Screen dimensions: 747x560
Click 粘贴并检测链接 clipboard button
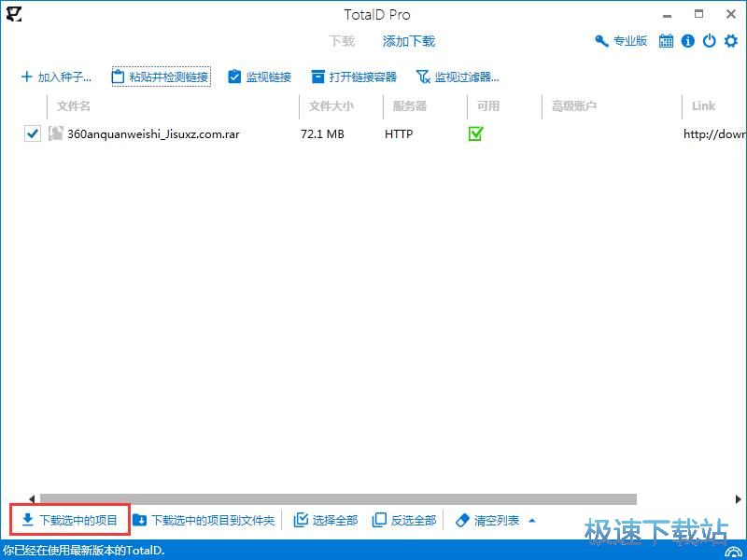(x=161, y=77)
